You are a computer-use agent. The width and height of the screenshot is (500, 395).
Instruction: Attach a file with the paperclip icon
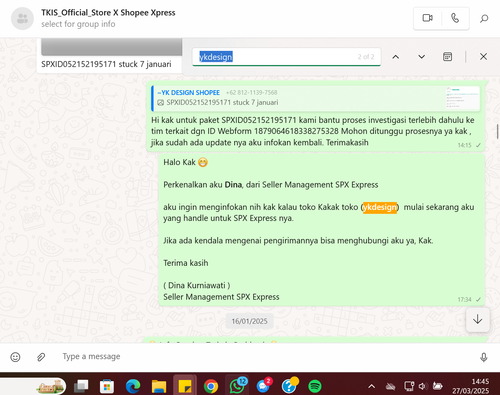pos(41,357)
